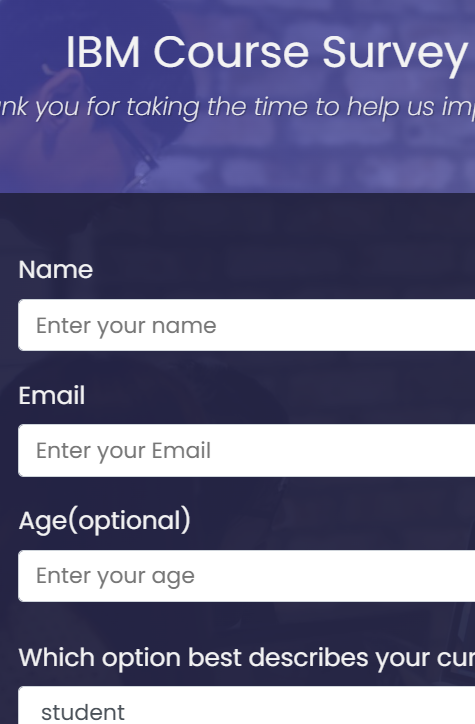Select the 'student' option text in combo box
The image size is (475, 724).
(x=83, y=712)
